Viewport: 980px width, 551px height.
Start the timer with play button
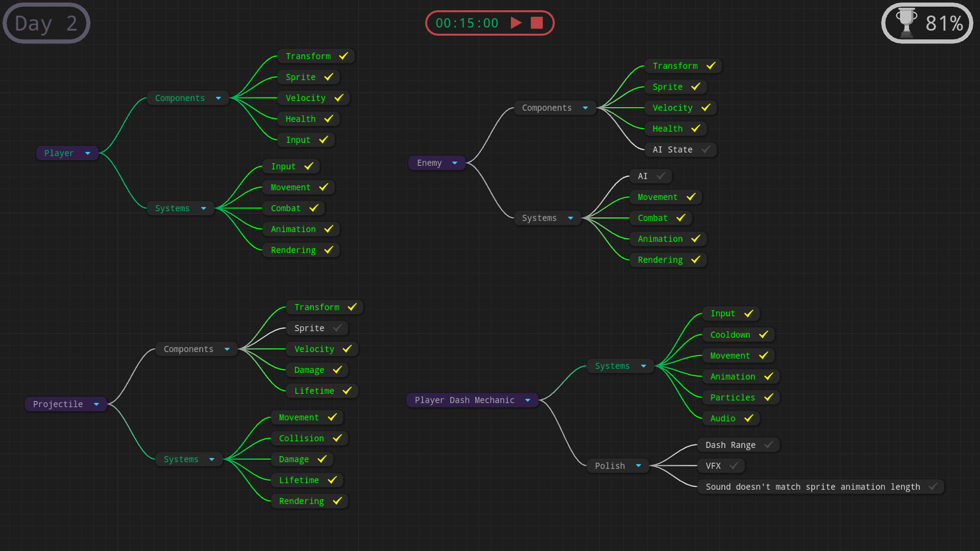click(516, 23)
